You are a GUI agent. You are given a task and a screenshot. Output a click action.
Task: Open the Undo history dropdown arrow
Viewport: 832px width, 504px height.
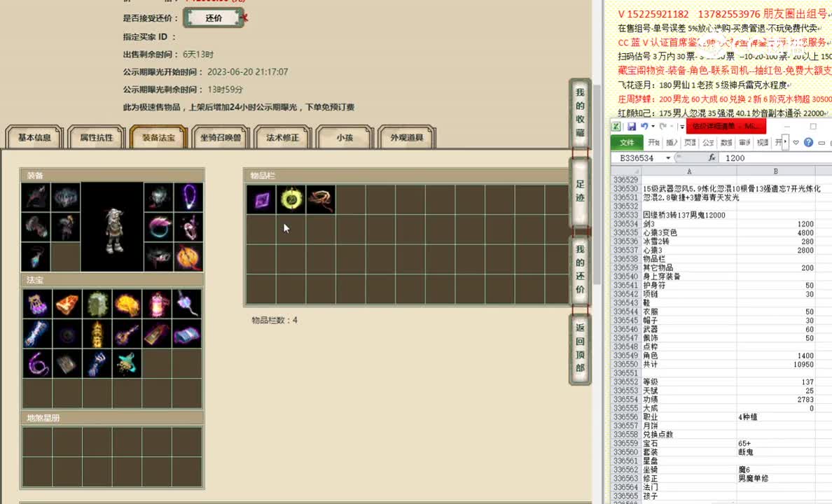click(x=652, y=126)
